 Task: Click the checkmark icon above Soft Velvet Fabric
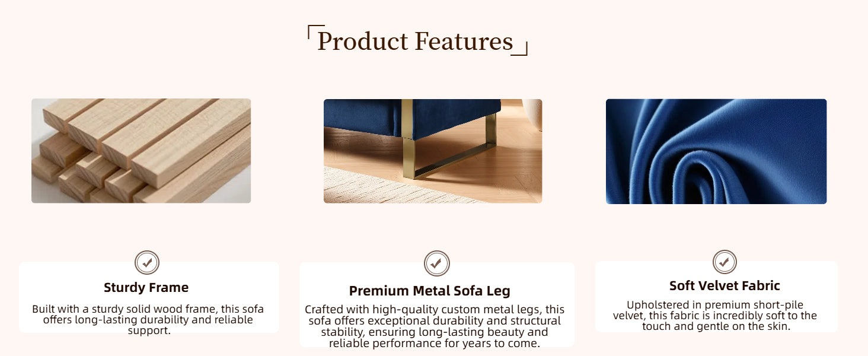click(x=724, y=262)
